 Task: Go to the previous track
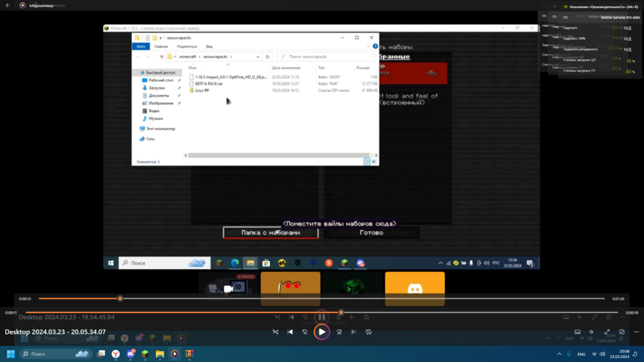290,332
